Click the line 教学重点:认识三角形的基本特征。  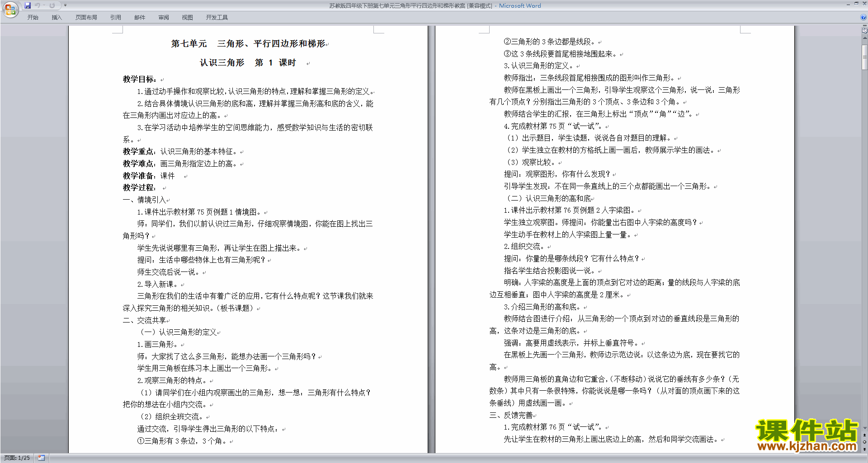pyautogui.click(x=181, y=151)
